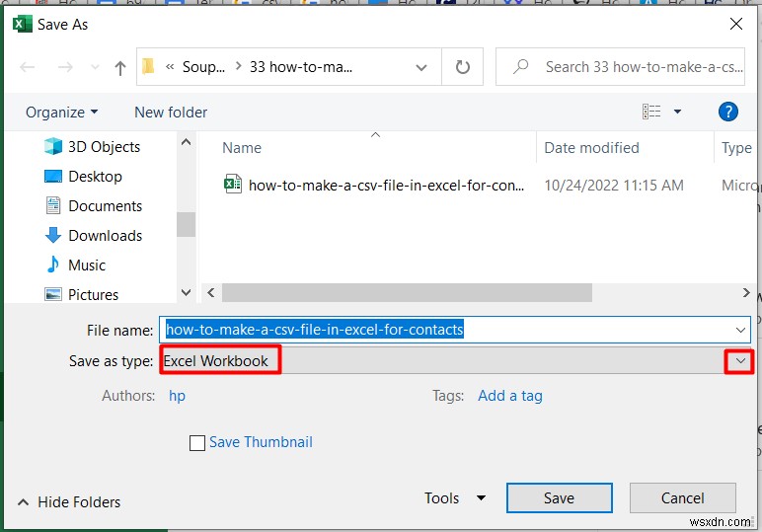Select the 33 how-to-ma... breadcrumb segment

pos(301,66)
